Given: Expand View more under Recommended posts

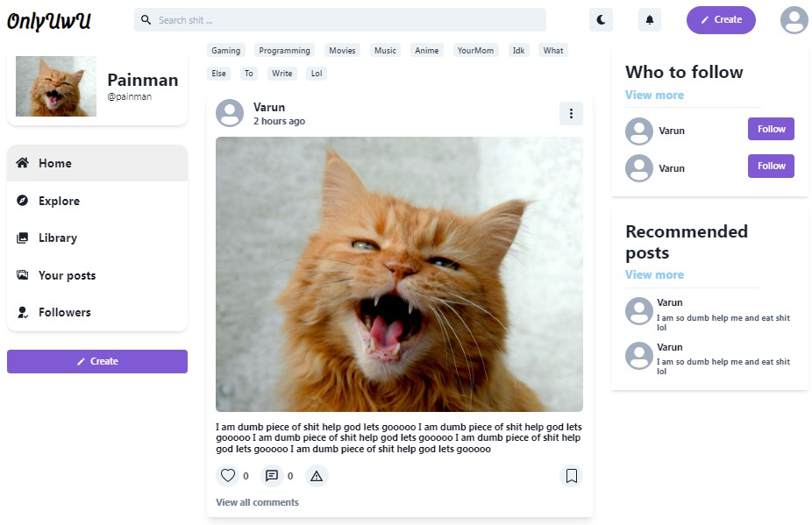Looking at the screenshot, I should pos(654,274).
